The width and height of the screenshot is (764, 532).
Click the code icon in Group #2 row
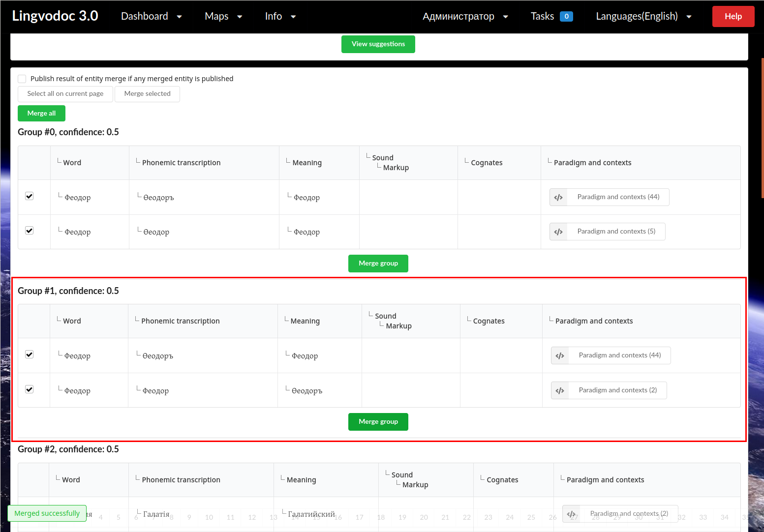click(x=571, y=514)
